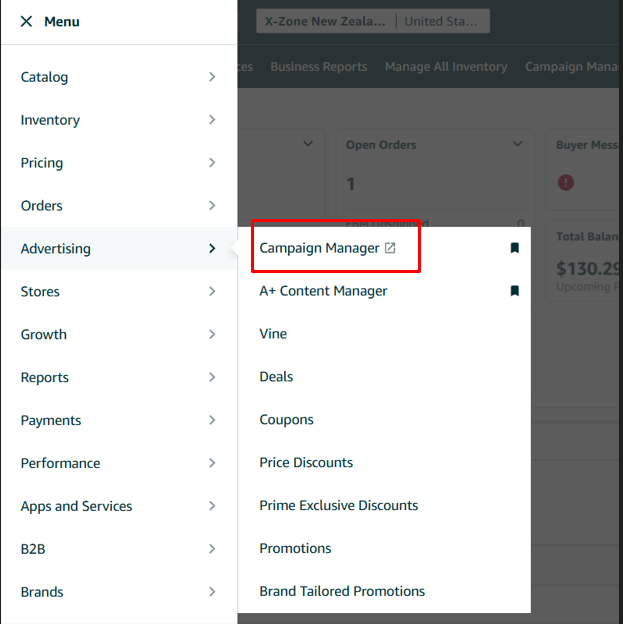Open Vine from the Advertising submenu
Screen dimensions: 623x624
point(273,334)
